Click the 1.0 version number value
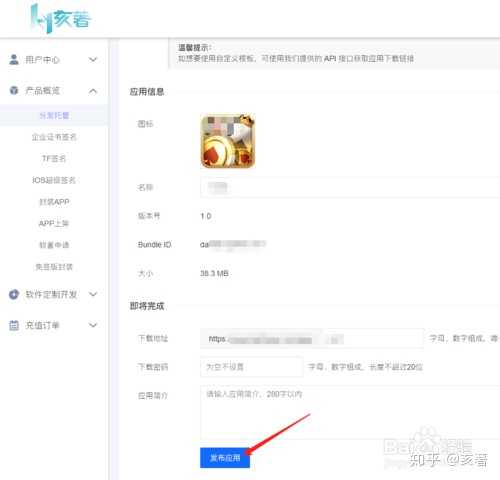 click(x=206, y=216)
